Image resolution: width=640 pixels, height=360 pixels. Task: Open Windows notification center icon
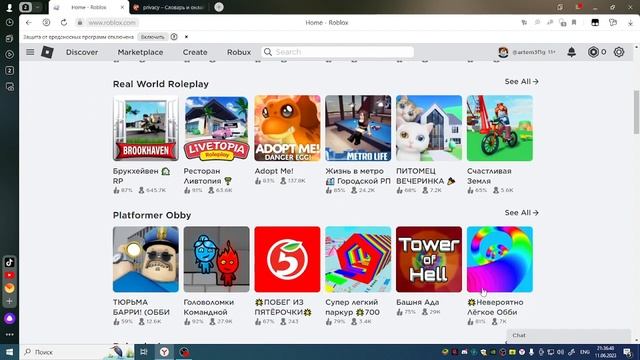tap(627, 352)
